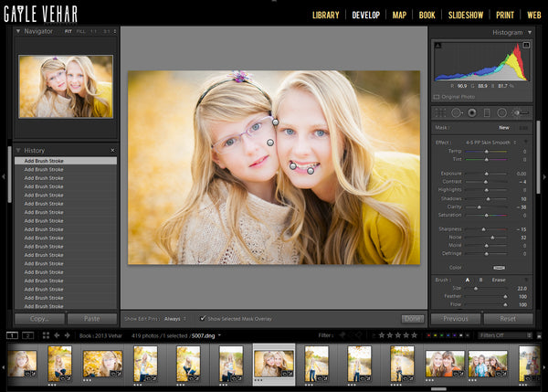548x392 pixels.
Task: Click the Reset button
Action: click(x=507, y=319)
